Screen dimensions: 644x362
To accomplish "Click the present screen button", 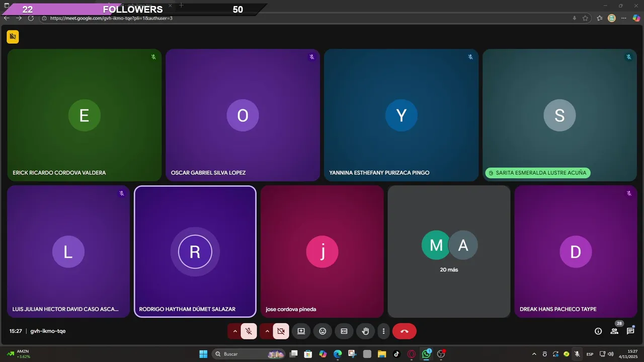I will pos(301,331).
